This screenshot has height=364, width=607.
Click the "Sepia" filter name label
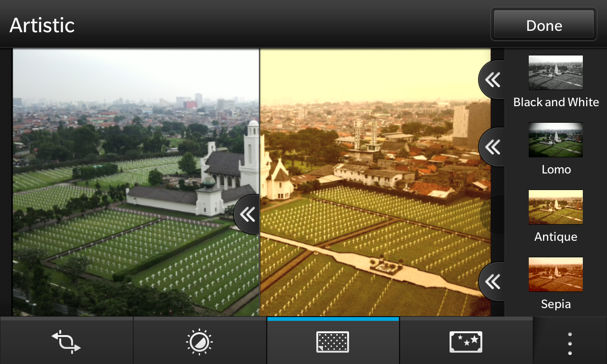coord(556,304)
